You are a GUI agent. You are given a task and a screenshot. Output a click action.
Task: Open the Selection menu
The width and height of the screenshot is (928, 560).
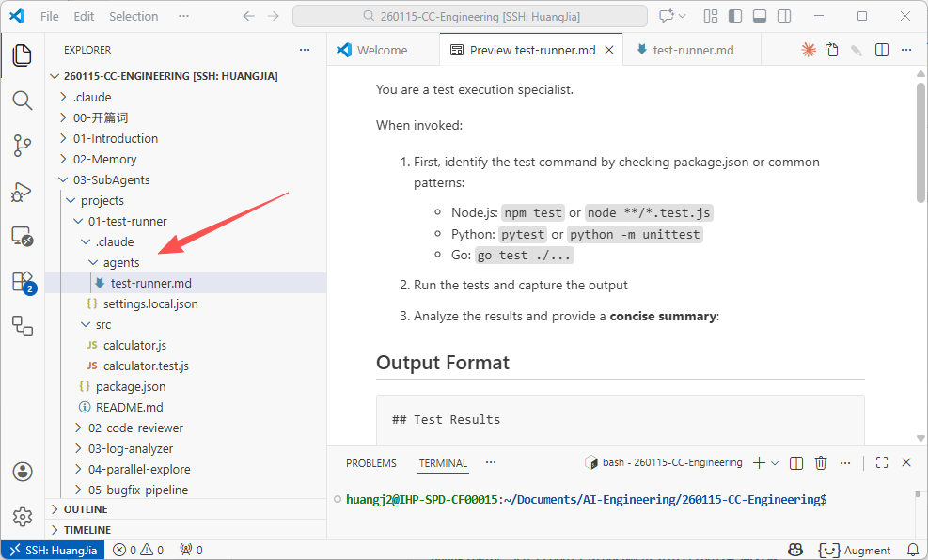coord(134,16)
